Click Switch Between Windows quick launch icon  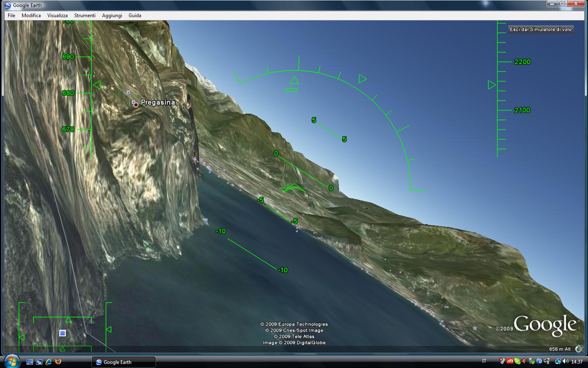[39, 362]
